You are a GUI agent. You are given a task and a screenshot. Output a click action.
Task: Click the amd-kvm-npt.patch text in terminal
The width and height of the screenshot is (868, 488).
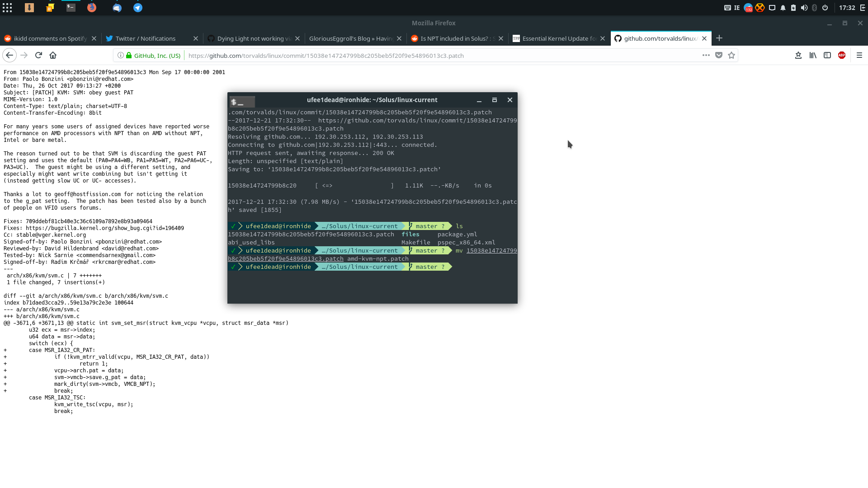pos(378,259)
